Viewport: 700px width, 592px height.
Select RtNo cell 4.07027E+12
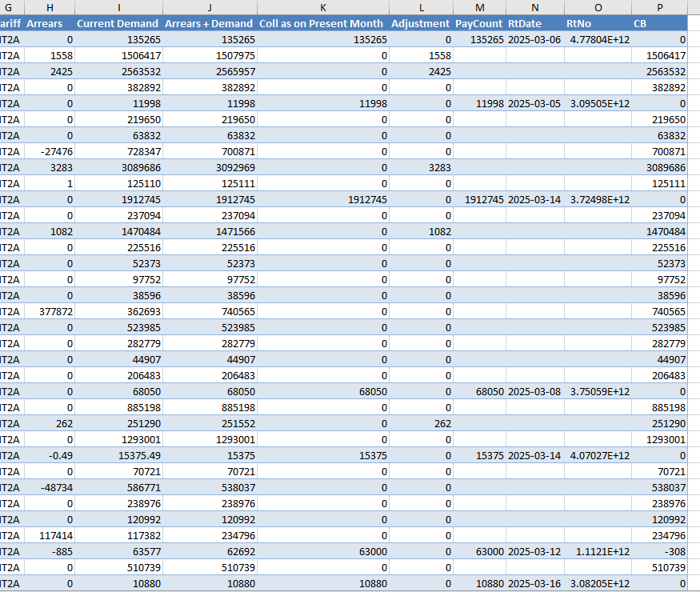click(598, 456)
